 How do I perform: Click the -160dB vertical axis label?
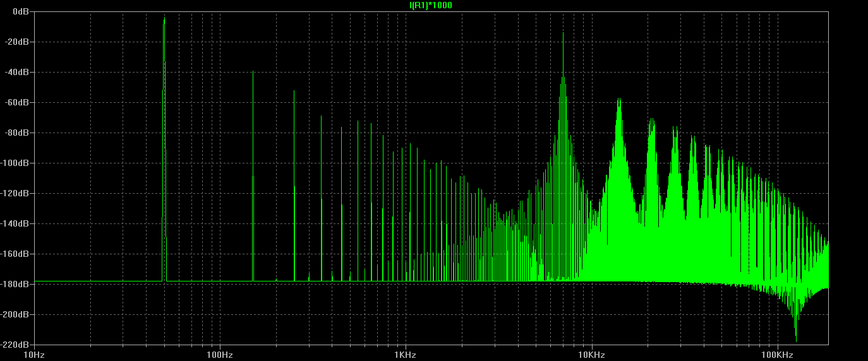[x=16, y=254]
